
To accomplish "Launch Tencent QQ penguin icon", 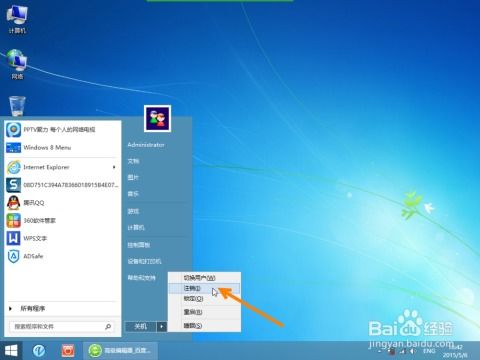I will [14, 203].
